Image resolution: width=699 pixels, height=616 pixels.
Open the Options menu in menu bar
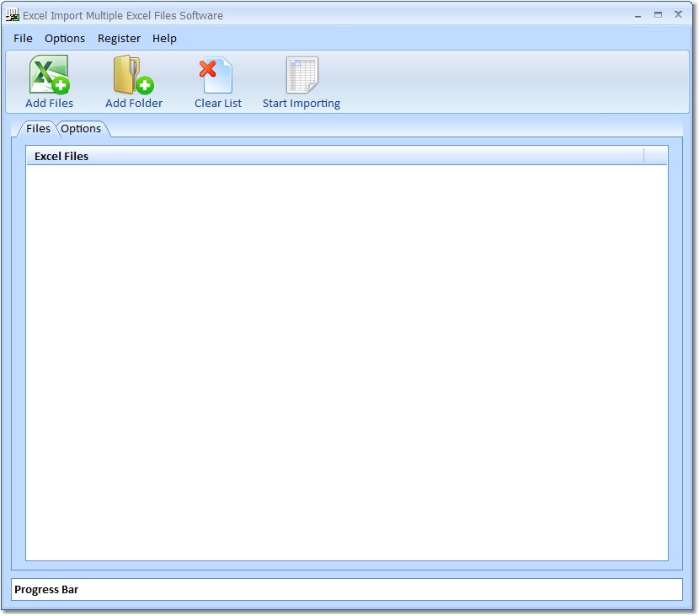[x=65, y=39]
